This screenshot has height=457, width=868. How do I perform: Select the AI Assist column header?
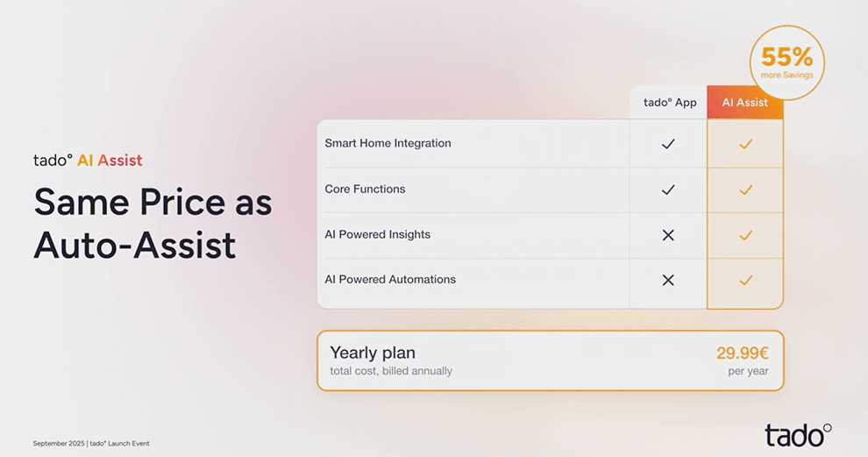745,103
